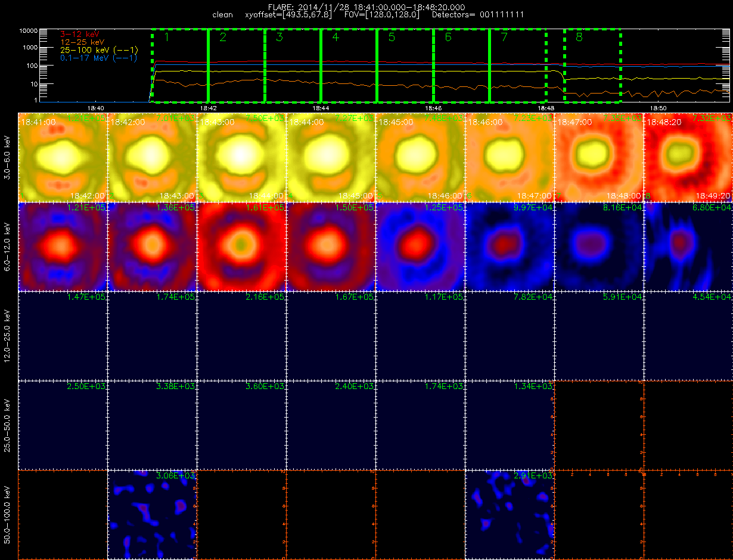The height and width of the screenshot is (560, 733).
Task: Click the 10000 y-axis tick label
Action: [x=29, y=30]
